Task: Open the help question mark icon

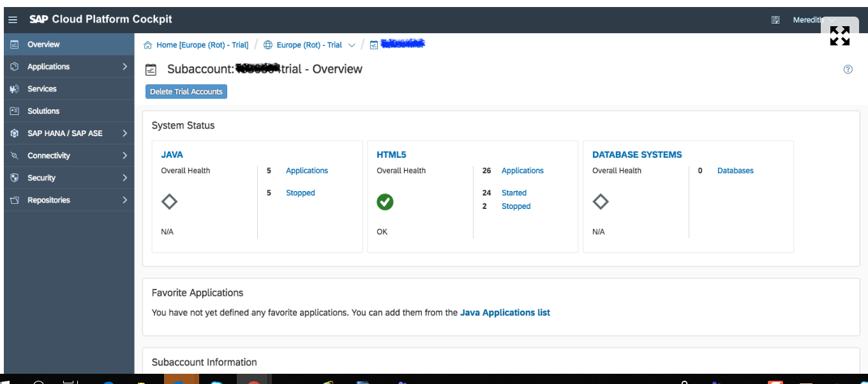Action: pos(848,70)
